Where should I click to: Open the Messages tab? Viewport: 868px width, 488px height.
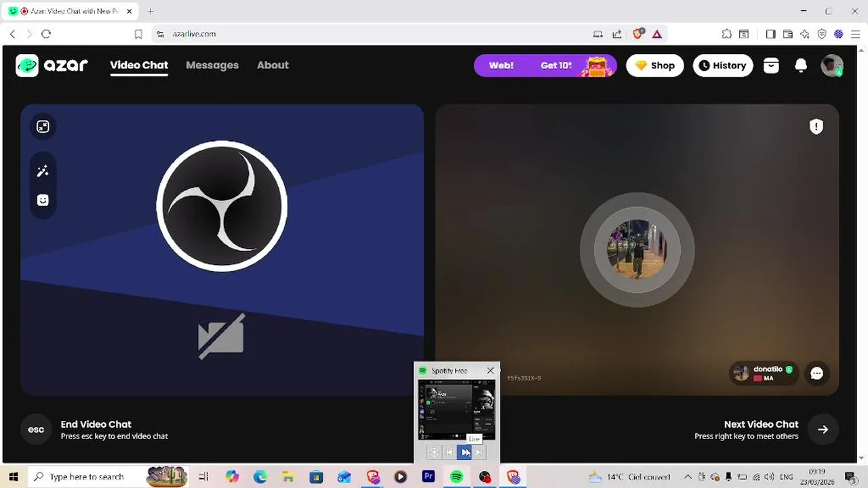(x=212, y=65)
